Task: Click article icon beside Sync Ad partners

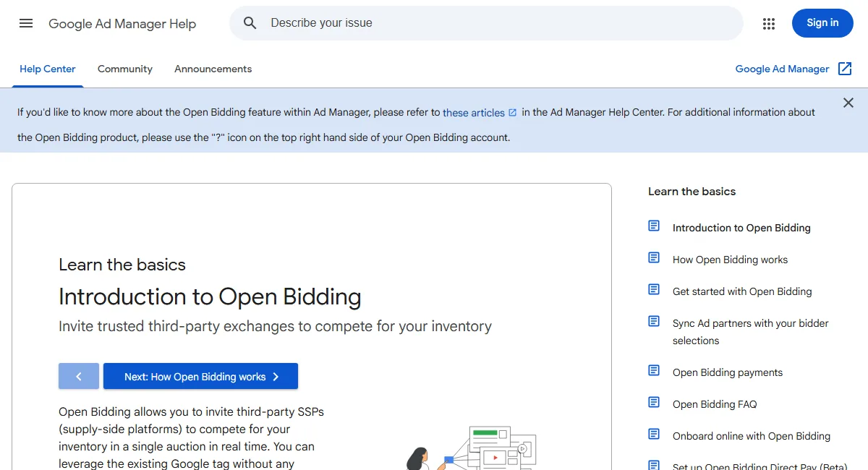Action: tap(654, 322)
